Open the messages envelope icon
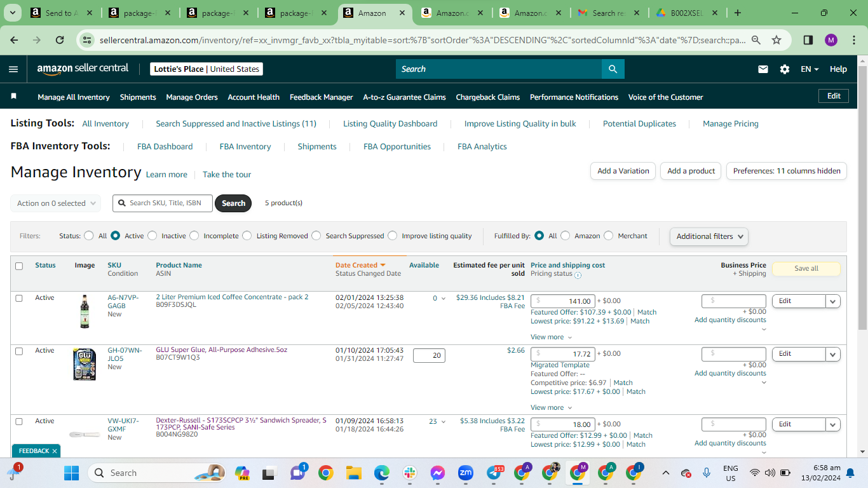Image resolution: width=868 pixels, height=488 pixels. pyautogui.click(x=763, y=69)
